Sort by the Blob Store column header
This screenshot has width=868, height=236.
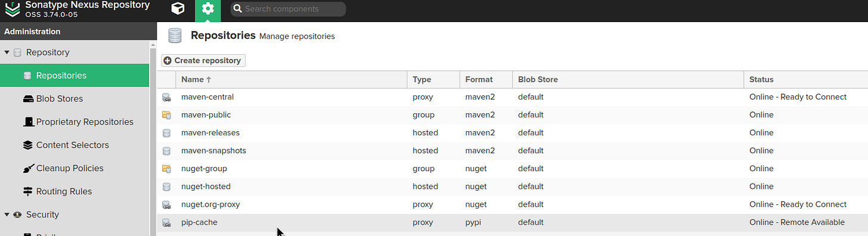tap(628, 79)
